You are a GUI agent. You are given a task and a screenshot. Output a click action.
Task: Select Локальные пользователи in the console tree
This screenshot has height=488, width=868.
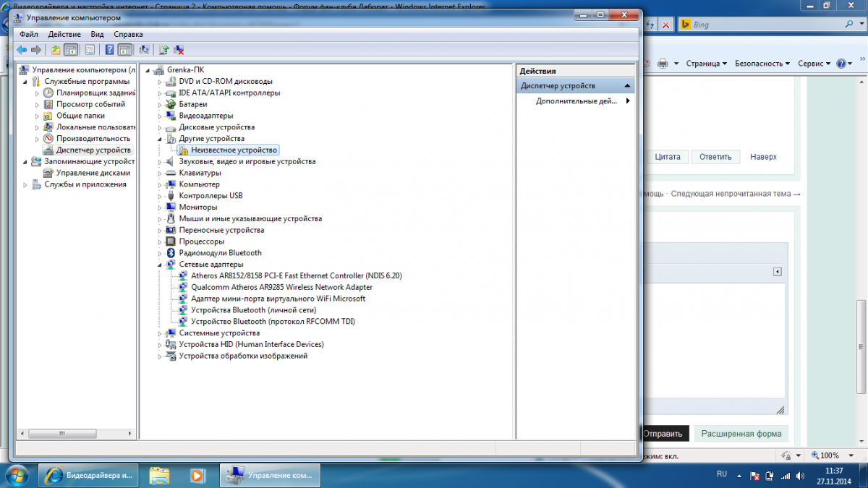click(x=95, y=127)
